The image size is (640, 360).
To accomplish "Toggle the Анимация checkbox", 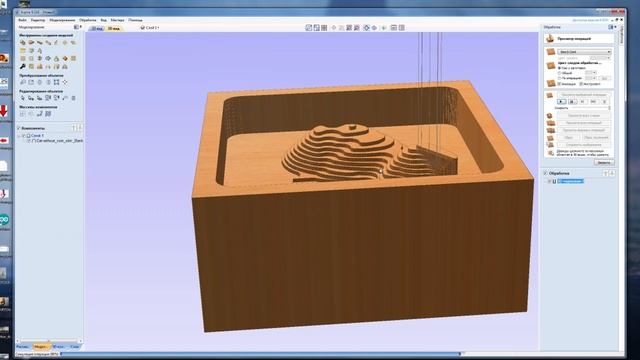I will pyautogui.click(x=559, y=84).
